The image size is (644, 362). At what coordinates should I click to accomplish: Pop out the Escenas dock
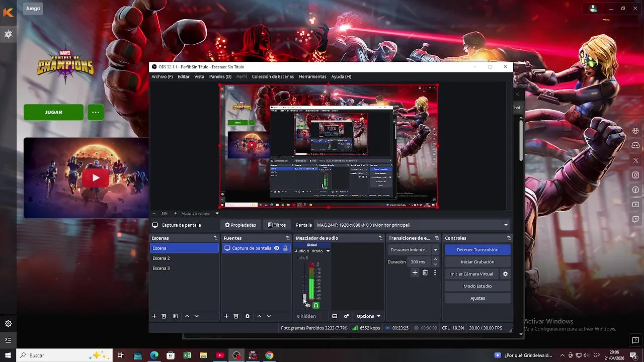[x=215, y=238]
